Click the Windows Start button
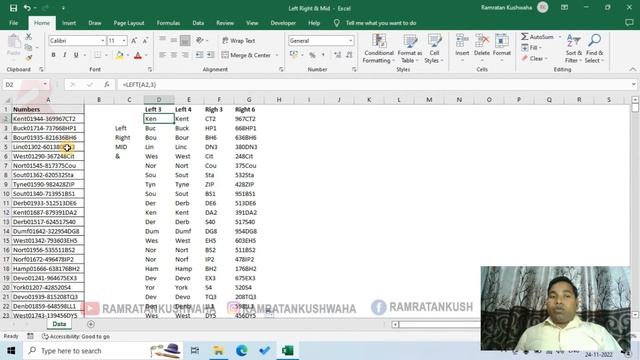Image resolution: width=640 pixels, height=360 pixels. click(x=11, y=351)
